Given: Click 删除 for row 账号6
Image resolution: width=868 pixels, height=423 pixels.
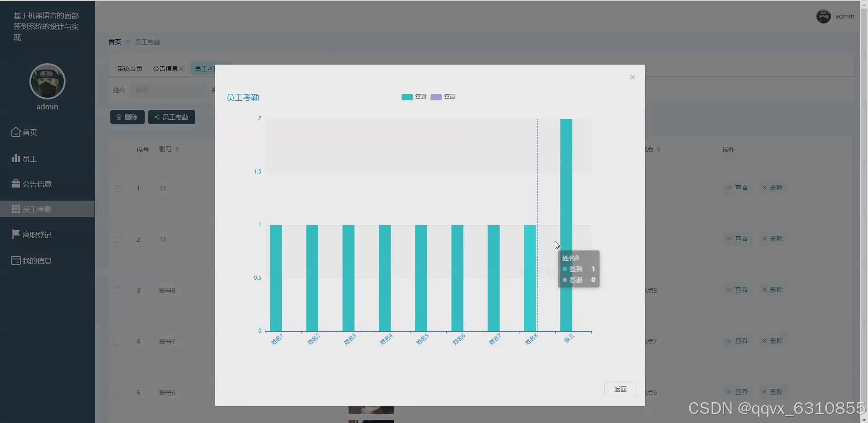Looking at the screenshot, I should (x=773, y=392).
